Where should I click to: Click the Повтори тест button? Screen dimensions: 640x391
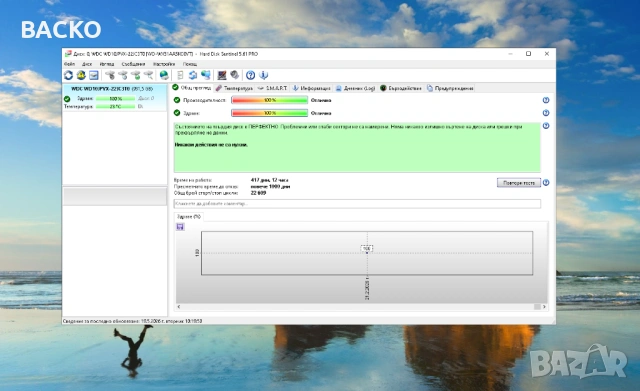(x=519, y=183)
